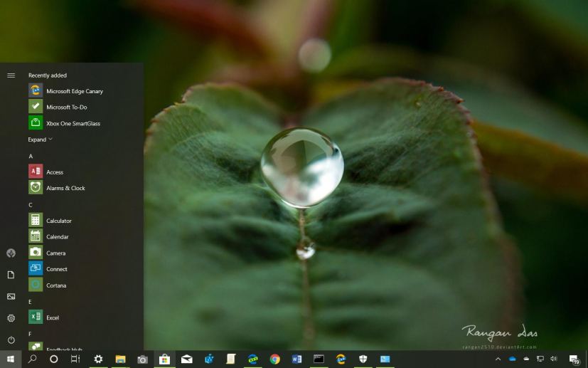Select the Access app entry
Image resolution: width=588 pixels, height=368 pixels.
(54, 172)
